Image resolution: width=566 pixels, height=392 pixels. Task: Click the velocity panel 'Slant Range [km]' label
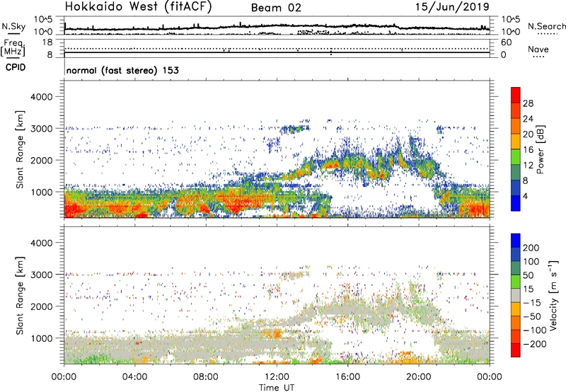coord(20,296)
